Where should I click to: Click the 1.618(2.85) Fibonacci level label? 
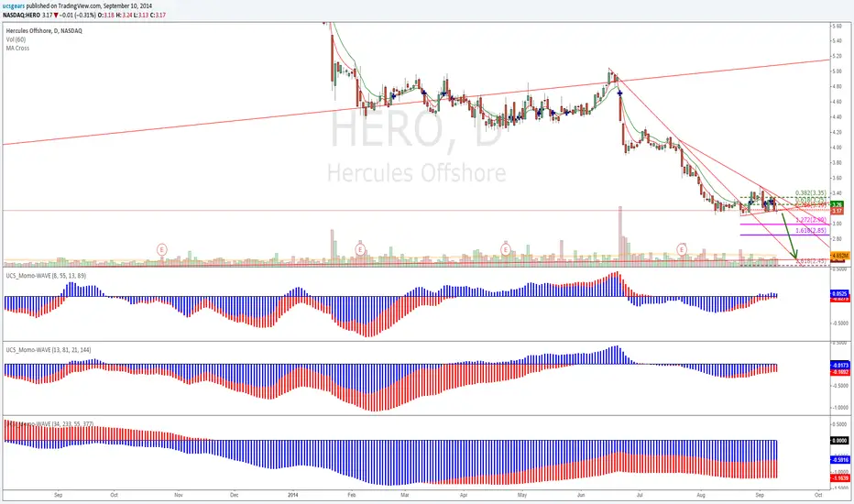[x=810, y=231]
